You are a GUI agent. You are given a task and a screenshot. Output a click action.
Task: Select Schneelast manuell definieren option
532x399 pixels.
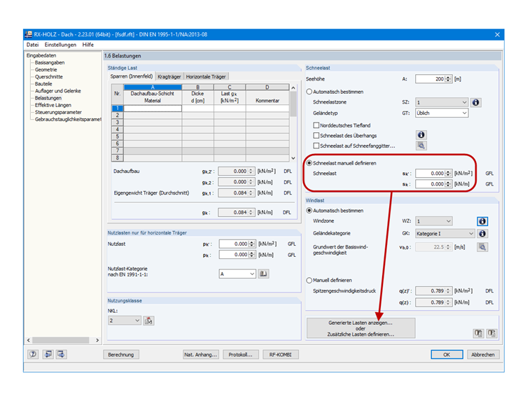pos(309,163)
